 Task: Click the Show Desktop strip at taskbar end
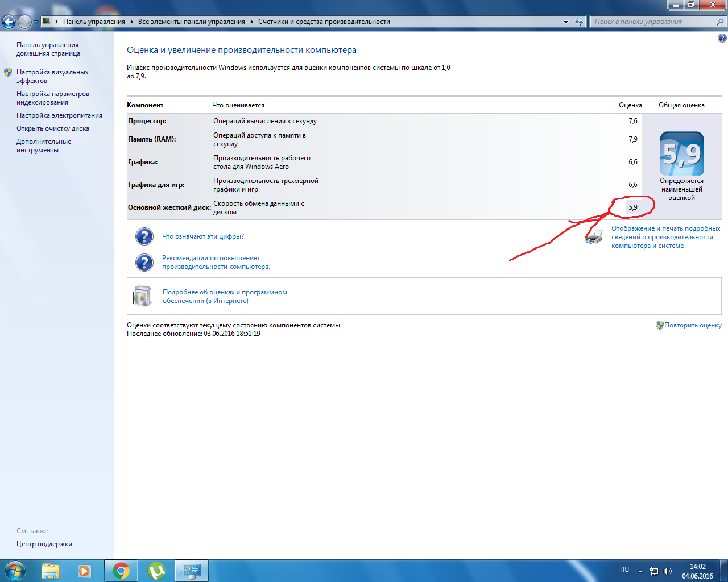723,571
